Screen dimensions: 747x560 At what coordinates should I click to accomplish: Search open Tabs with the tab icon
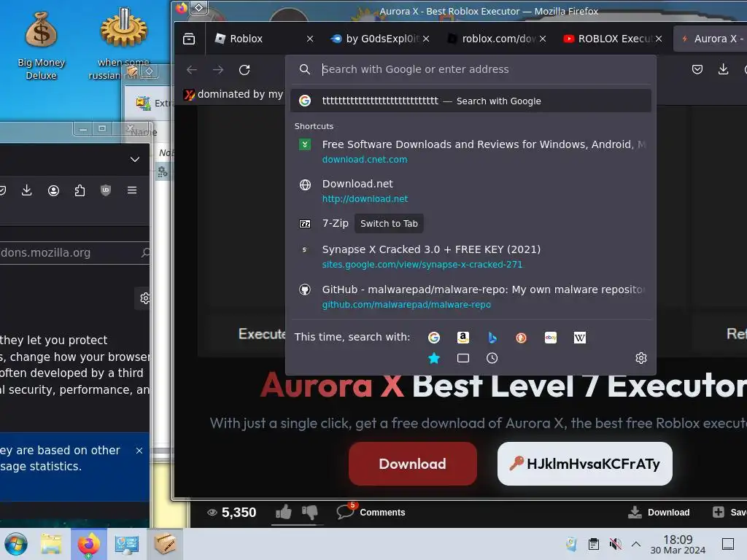[x=463, y=358]
